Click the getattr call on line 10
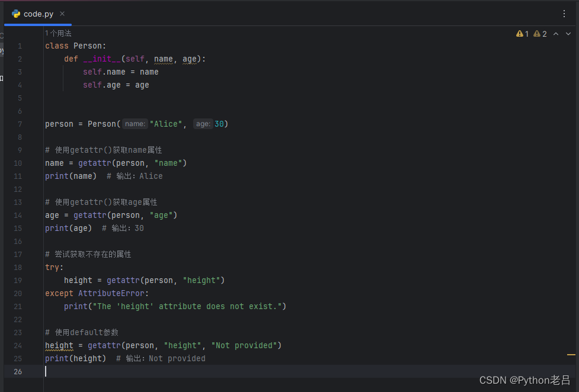 (x=95, y=163)
